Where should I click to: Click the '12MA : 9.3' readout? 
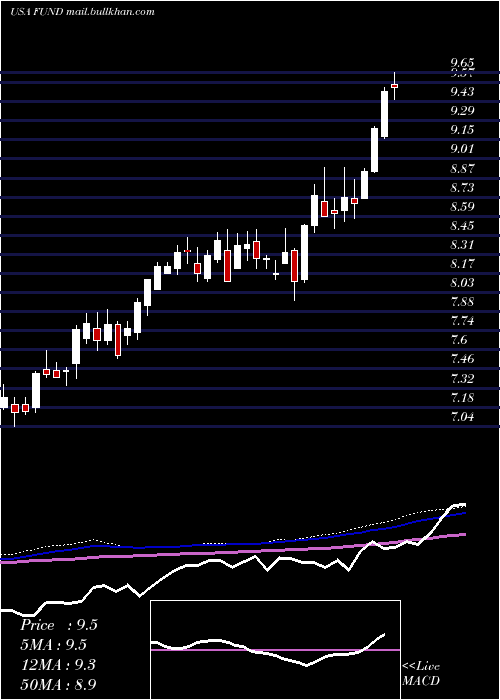(x=58, y=665)
